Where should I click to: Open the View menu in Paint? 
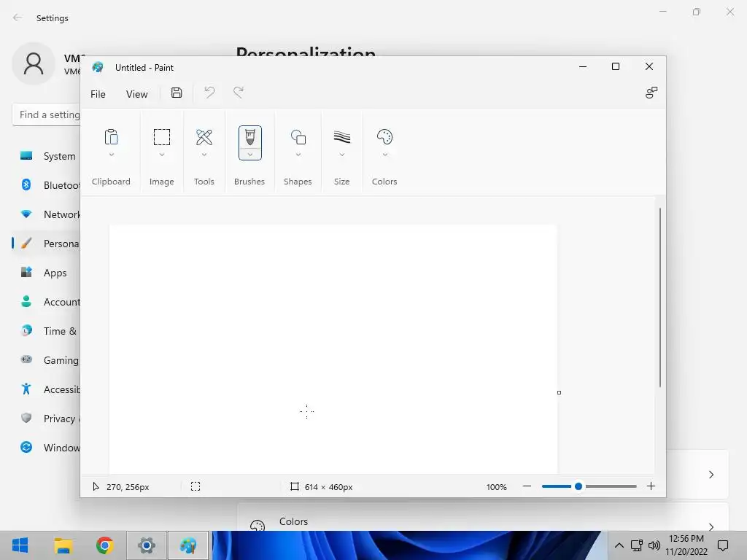136,94
